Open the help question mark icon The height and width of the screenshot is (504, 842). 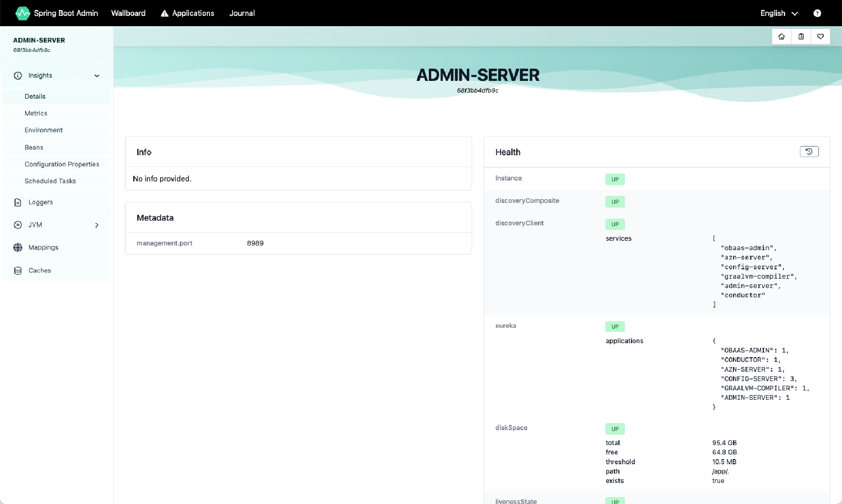pyautogui.click(x=818, y=13)
